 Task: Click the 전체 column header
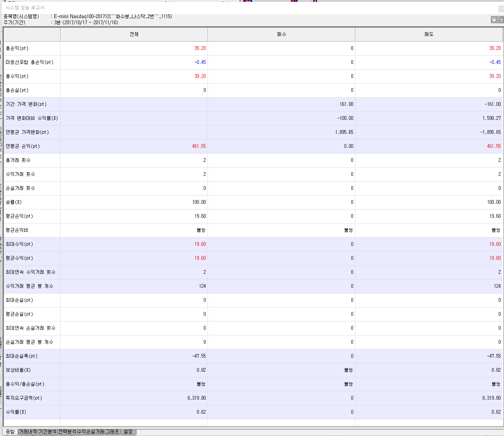coord(134,34)
